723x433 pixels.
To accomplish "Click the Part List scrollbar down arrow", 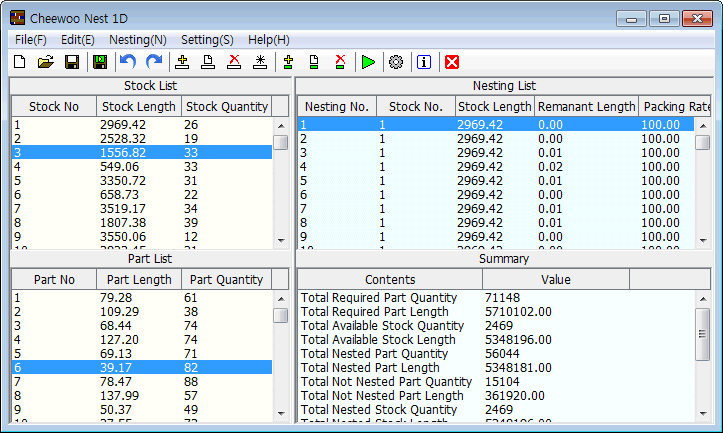I will [x=281, y=414].
